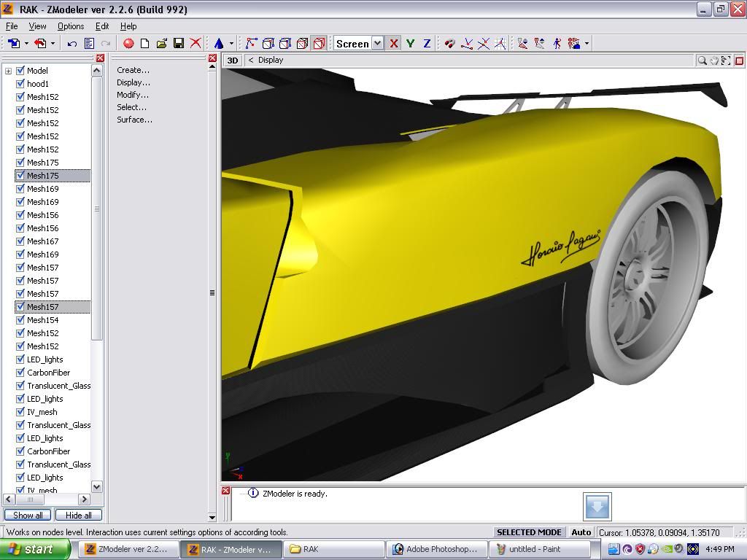Click the Open file folder icon

tap(162, 44)
